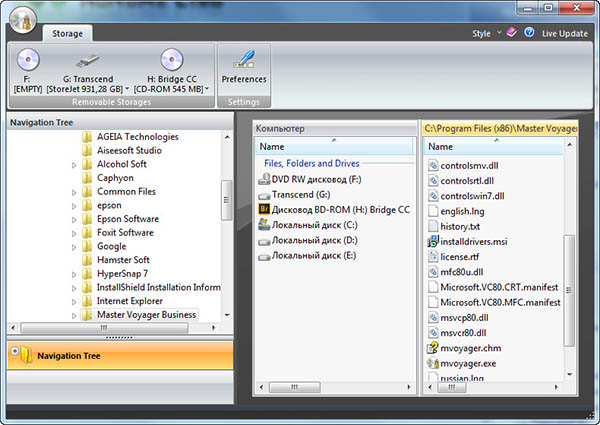Select the Google folder in tree
This screenshot has height=425, width=600.
coord(111,246)
